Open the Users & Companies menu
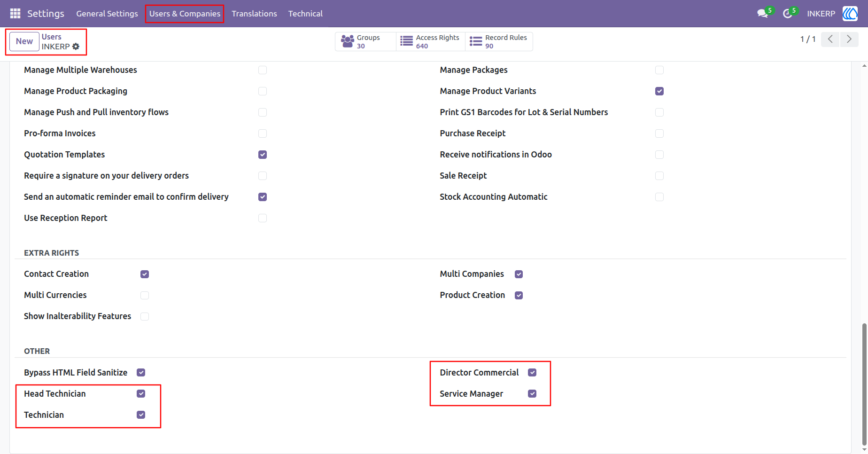868x454 pixels. tap(185, 14)
